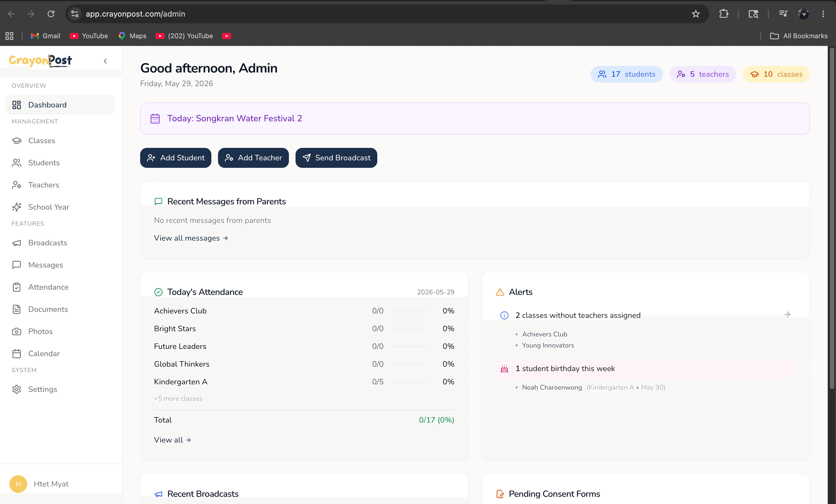Click the site information icon in address bar

[x=75, y=14]
